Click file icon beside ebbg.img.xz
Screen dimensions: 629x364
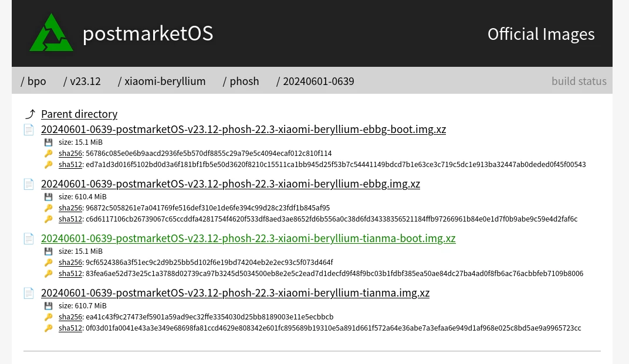click(x=29, y=184)
